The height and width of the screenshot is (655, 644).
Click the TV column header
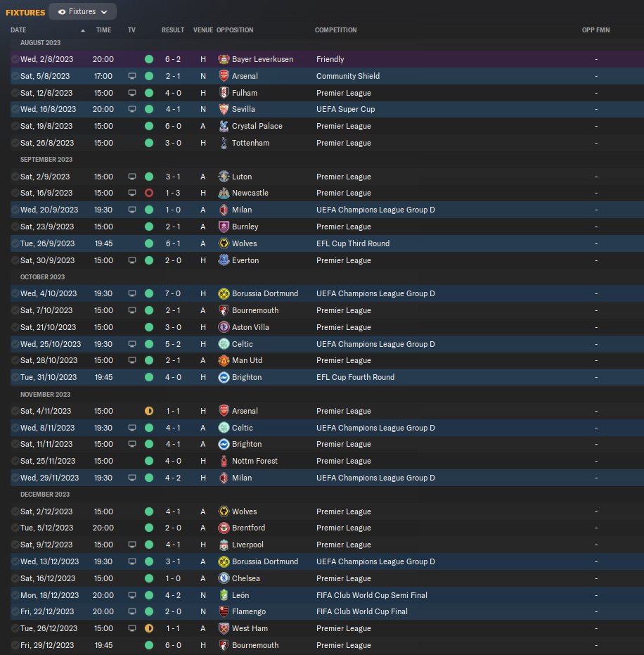131,30
